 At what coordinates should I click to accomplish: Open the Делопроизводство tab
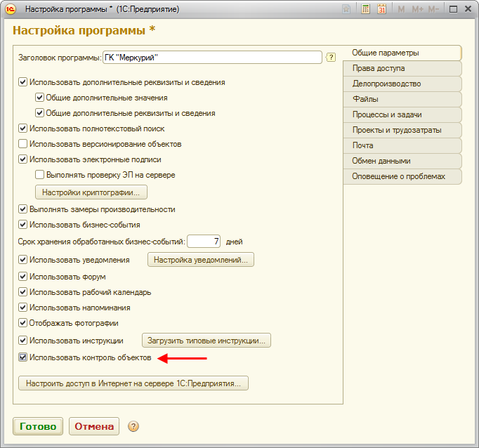pyautogui.click(x=402, y=84)
